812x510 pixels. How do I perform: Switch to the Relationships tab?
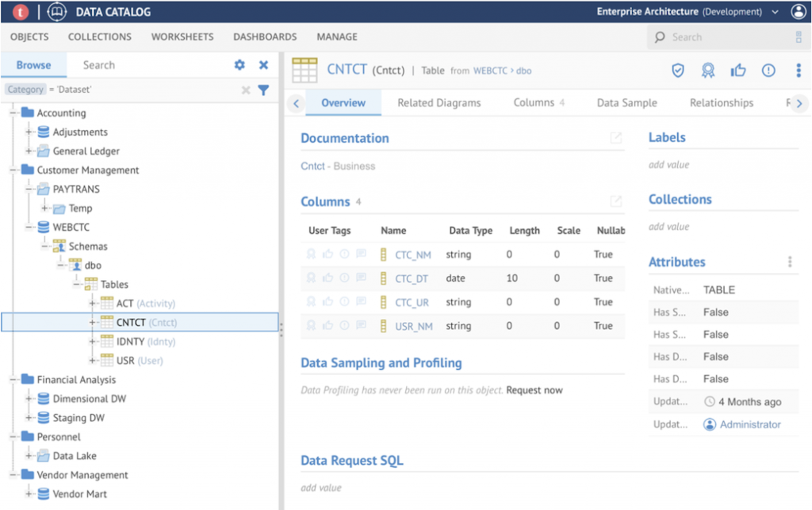[x=722, y=103]
